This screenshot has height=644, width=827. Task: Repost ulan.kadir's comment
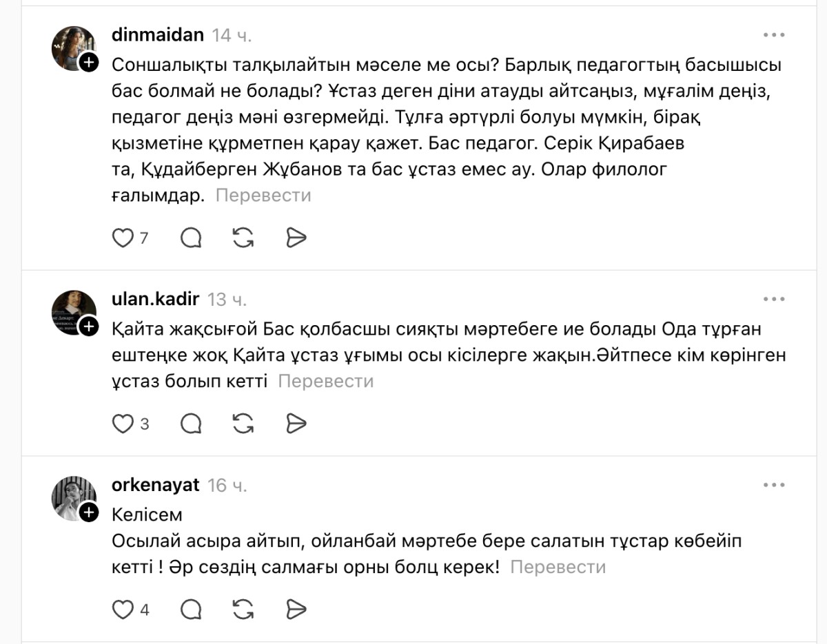point(243,424)
